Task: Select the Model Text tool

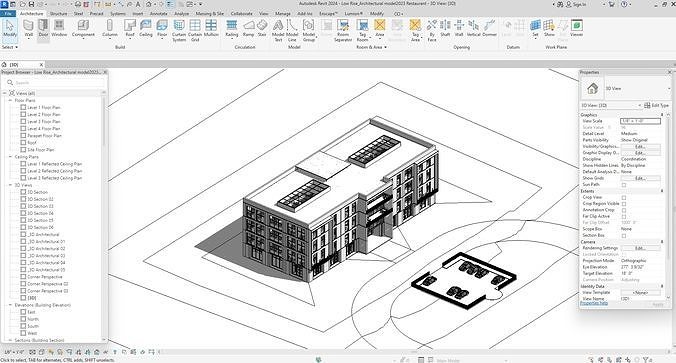Action: coord(278,31)
